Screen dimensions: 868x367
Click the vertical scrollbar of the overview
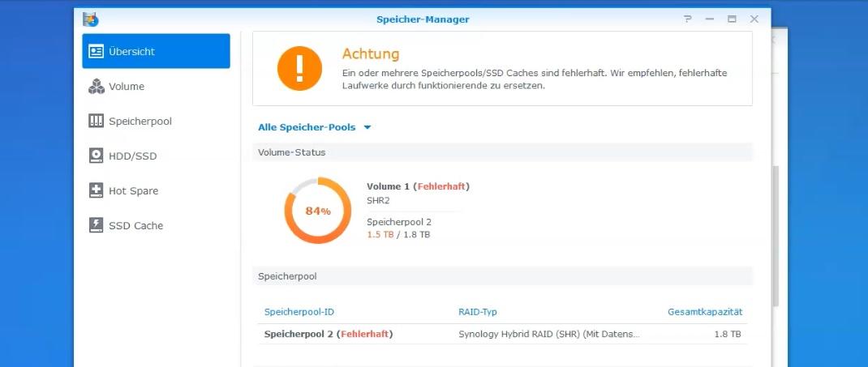[x=776, y=236]
